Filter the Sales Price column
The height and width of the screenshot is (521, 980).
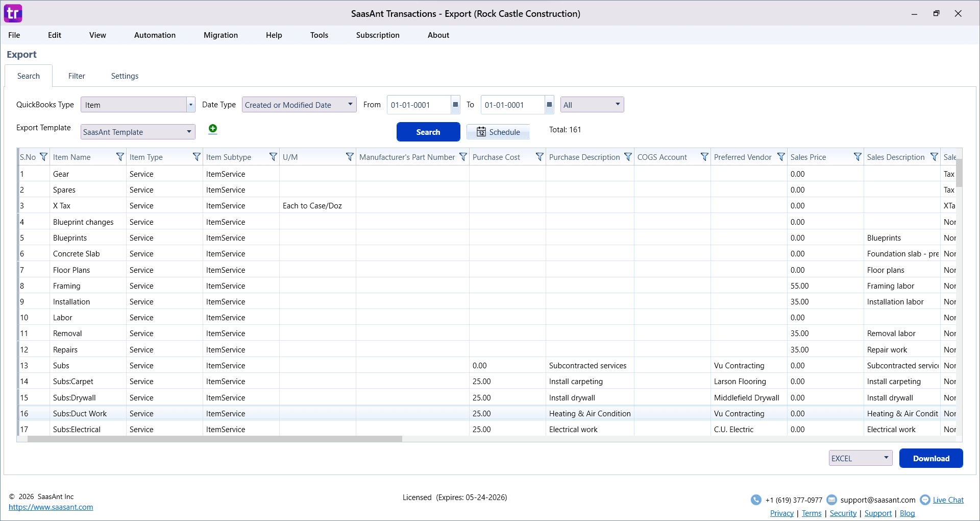click(857, 157)
